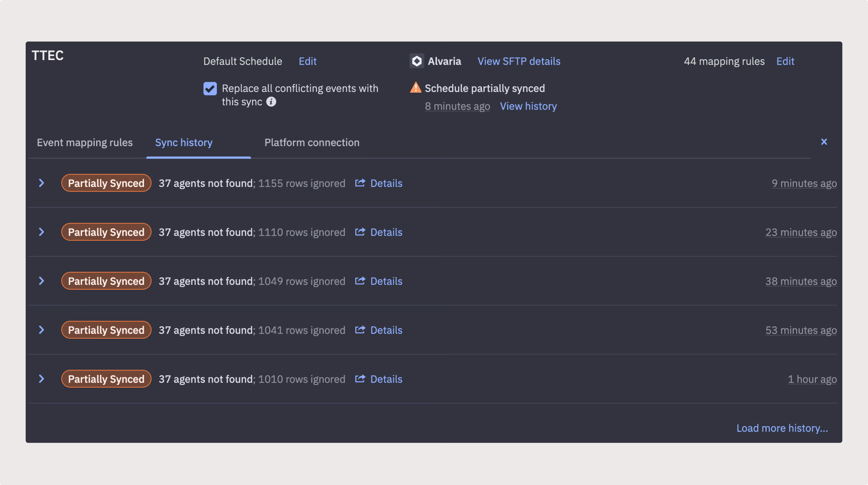The image size is (868, 485).
Task: Open Details for 1155 rows ignored sync
Action: point(386,183)
